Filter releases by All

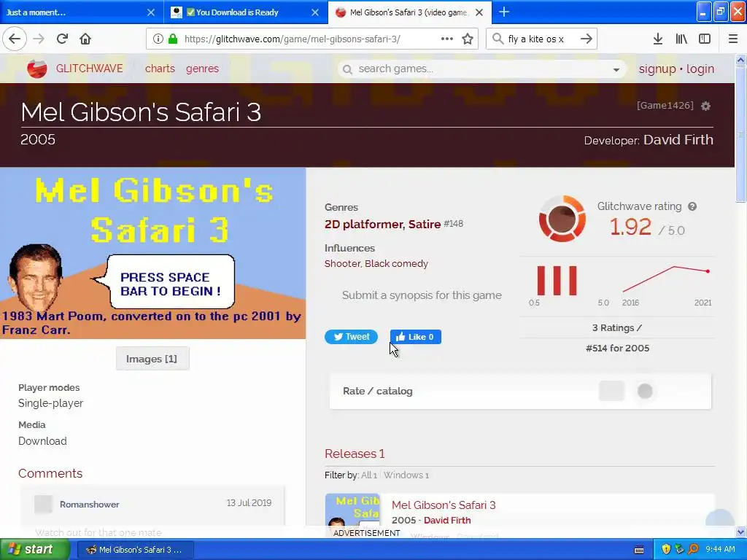click(x=368, y=475)
